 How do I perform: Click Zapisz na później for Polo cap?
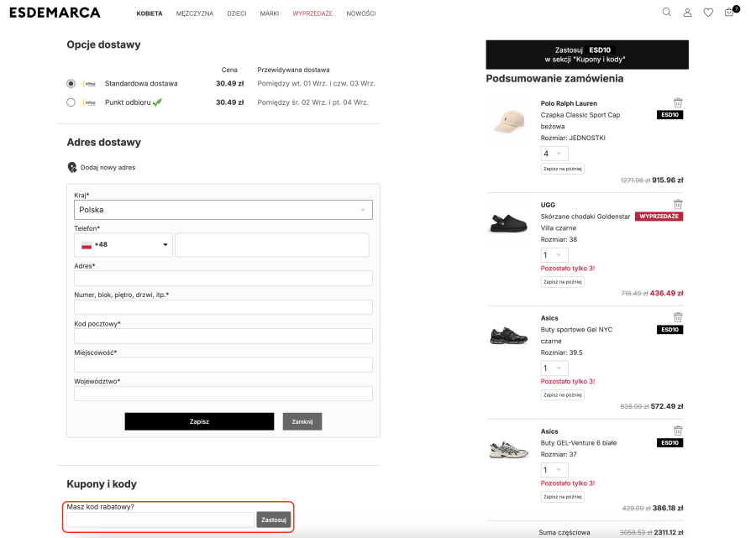click(x=562, y=169)
